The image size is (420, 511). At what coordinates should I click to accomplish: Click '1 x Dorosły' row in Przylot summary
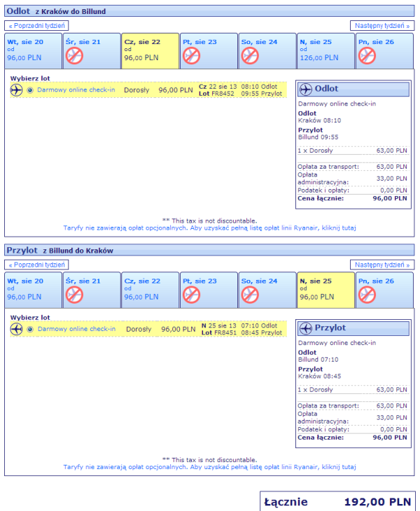[x=353, y=390]
